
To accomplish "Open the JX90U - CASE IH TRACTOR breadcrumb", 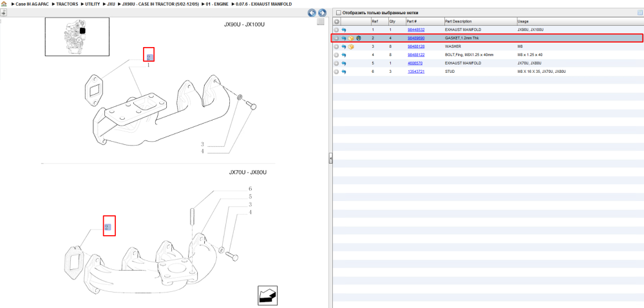I will (x=160, y=4).
